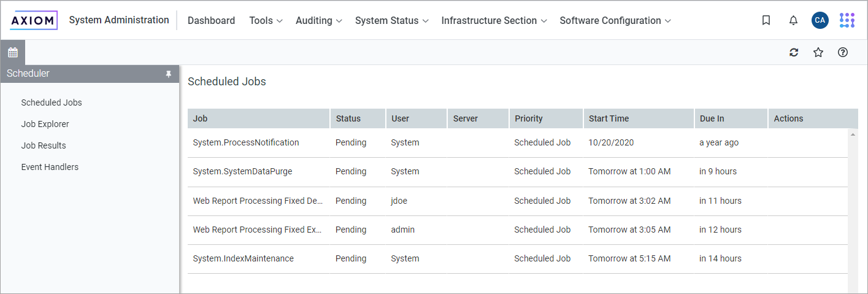Open the Software Configuration menu

[x=615, y=20]
